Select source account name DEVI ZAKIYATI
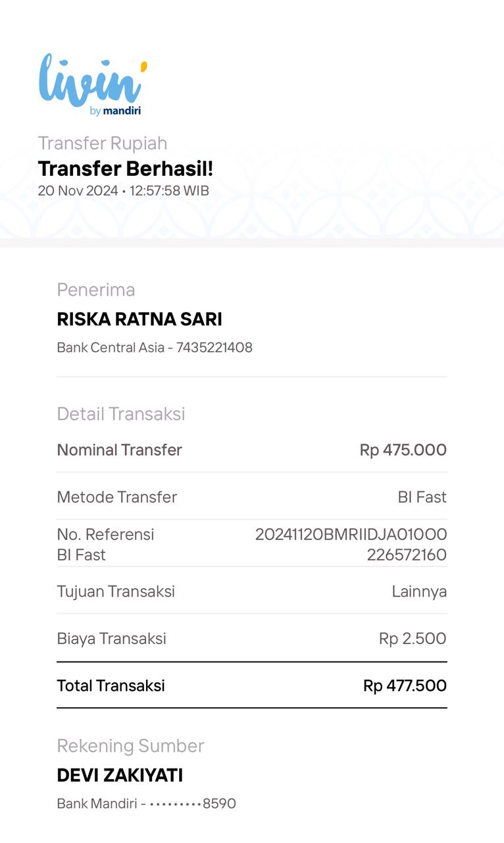 pos(120,775)
